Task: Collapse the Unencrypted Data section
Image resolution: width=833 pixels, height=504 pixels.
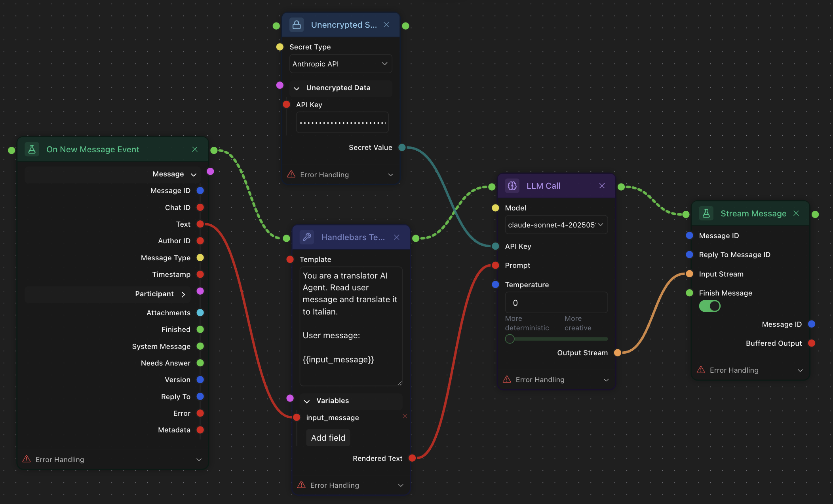Action: point(297,88)
